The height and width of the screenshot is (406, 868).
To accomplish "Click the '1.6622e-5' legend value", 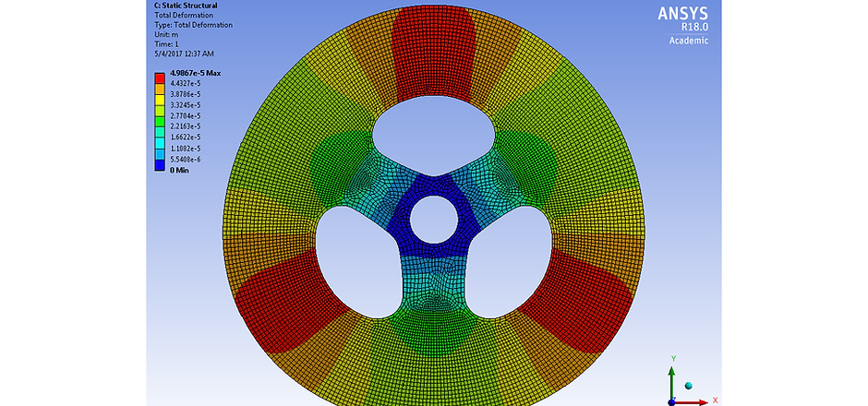I will 185,137.
